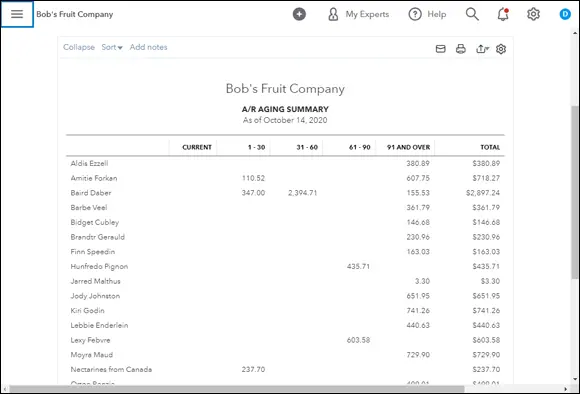Open Lexy Febvre 603.58 amount
Viewport: 580px width, 394px height.
click(x=358, y=340)
